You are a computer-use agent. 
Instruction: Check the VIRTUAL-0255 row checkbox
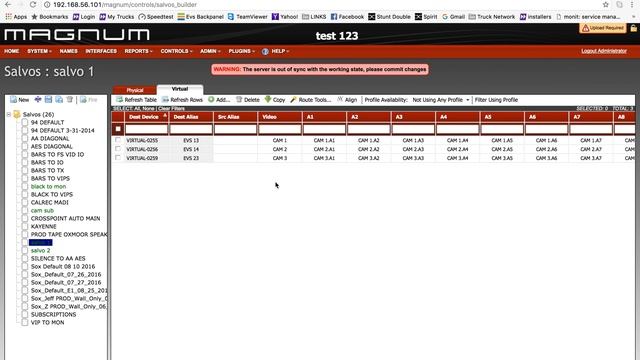point(118,140)
